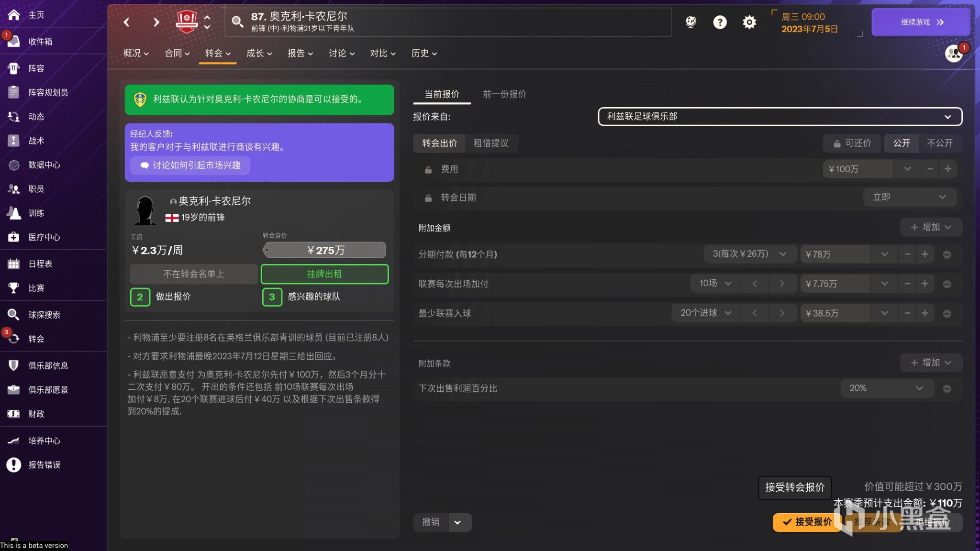The width and height of the screenshot is (980, 551).
Task: Open the globe world icon
Action: tap(690, 22)
